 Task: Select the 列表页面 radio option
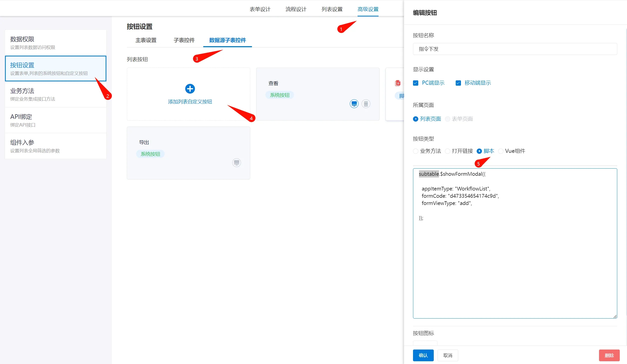pyautogui.click(x=416, y=119)
